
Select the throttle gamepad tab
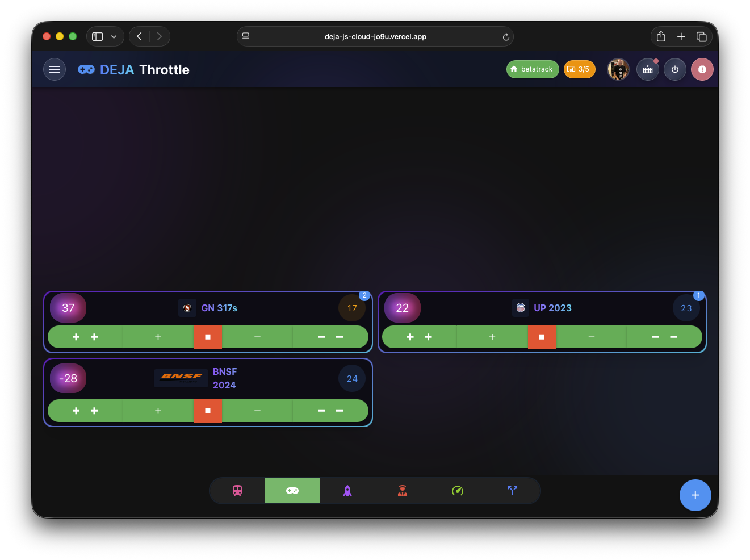(x=292, y=491)
